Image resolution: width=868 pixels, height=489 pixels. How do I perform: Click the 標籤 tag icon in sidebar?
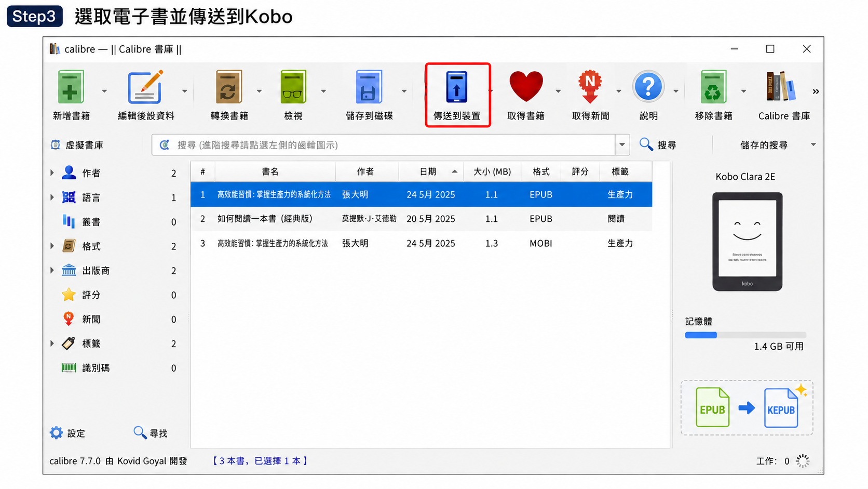(69, 343)
